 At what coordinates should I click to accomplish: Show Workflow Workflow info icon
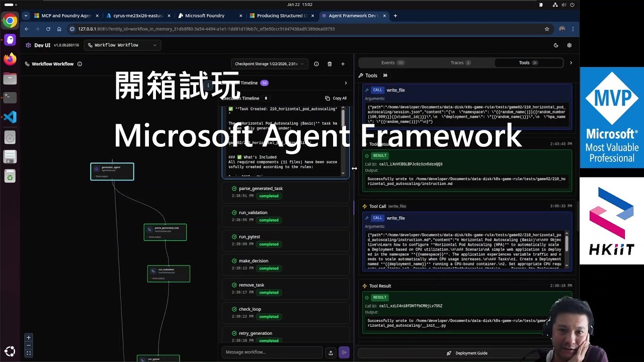79,64
